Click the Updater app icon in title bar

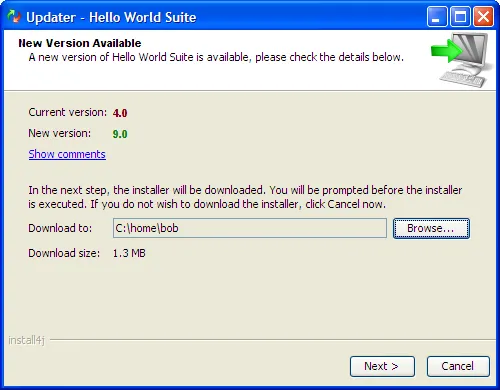[14, 16]
